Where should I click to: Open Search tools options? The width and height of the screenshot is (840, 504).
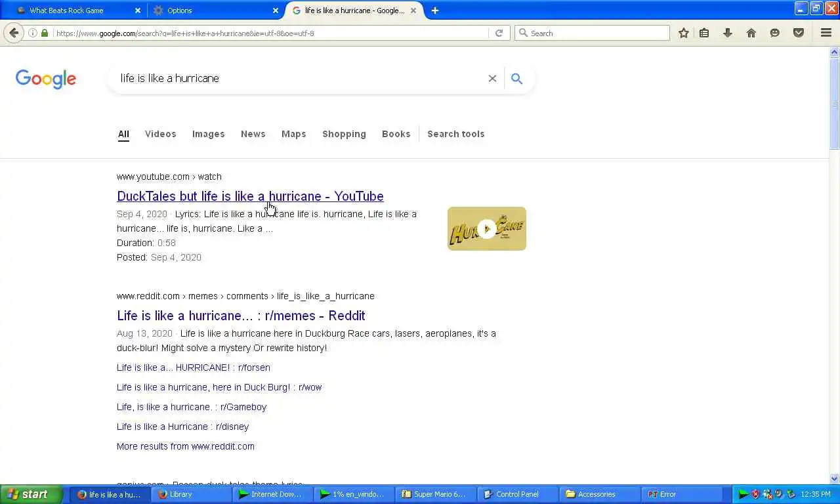click(x=456, y=134)
